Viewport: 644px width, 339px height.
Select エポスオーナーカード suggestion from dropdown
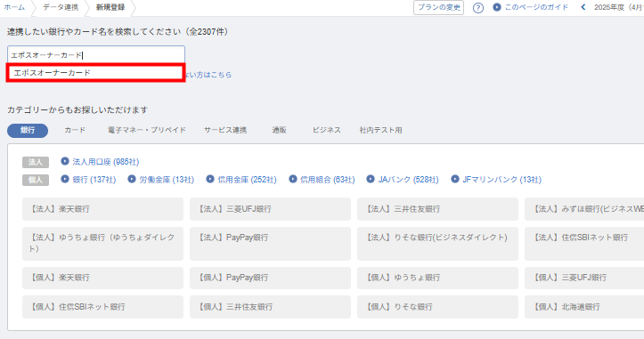pyautogui.click(x=95, y=73)
